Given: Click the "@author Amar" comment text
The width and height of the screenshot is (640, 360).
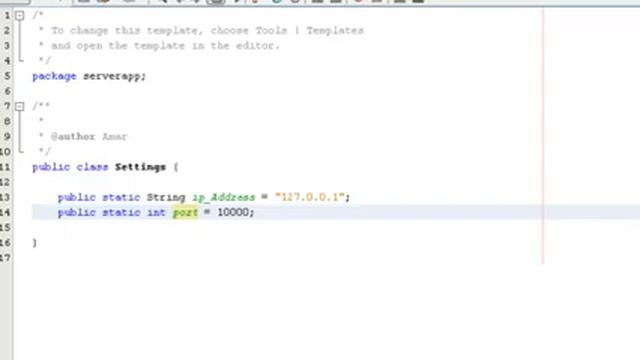Looking at the screenshot, I should coord(89,137).
